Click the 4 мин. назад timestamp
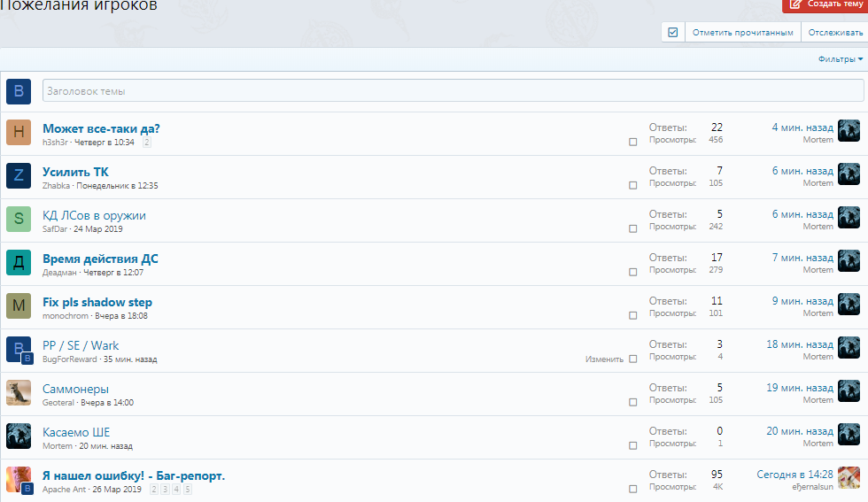Screen dimensions: 868x502 [x=802, y=127]
